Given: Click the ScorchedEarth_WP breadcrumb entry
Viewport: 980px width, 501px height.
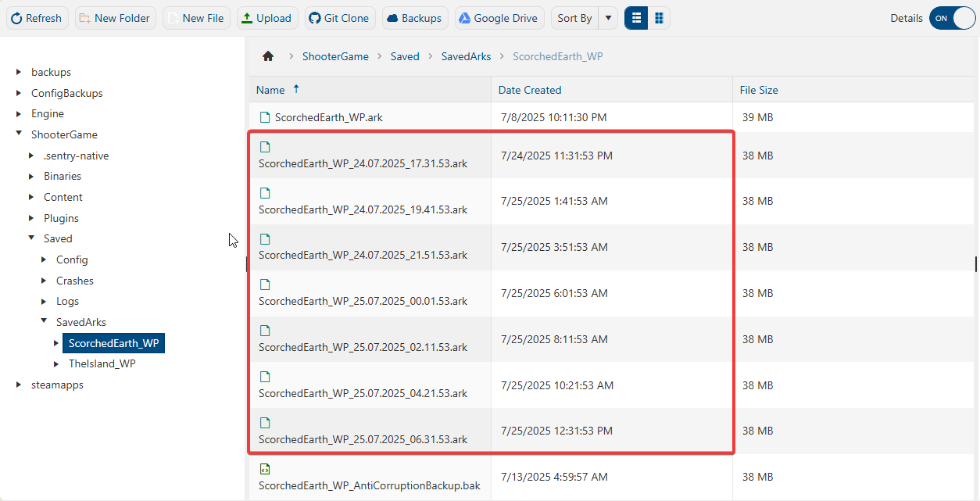Looking at the screenshot, I should pos(557,56).
